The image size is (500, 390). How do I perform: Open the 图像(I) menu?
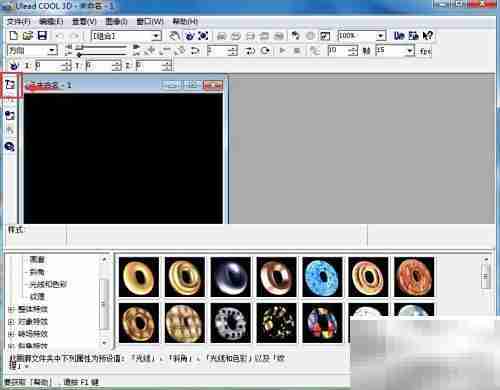pyautogui.click(x=116, y=22)
